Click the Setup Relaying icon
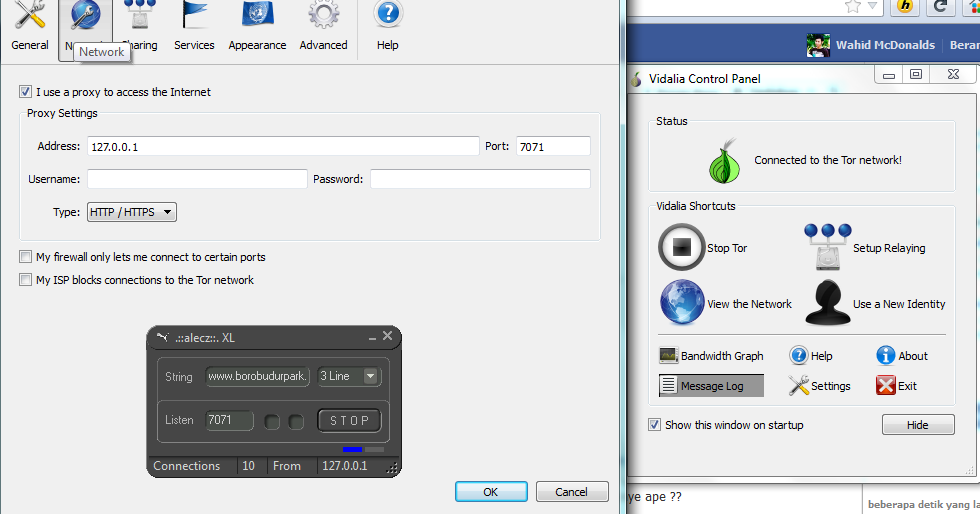Image resolution: width=980 pixels, height=514 pixels. coord(828,247)
